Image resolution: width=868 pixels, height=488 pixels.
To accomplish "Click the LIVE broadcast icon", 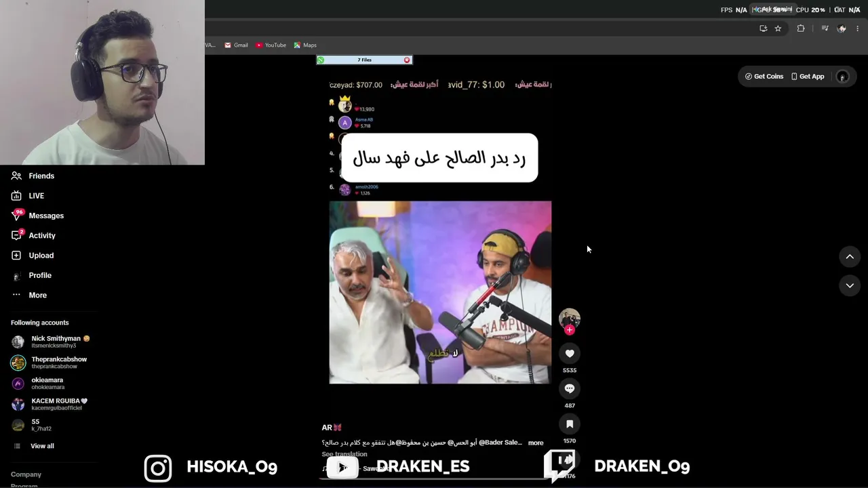I will 16,196.
